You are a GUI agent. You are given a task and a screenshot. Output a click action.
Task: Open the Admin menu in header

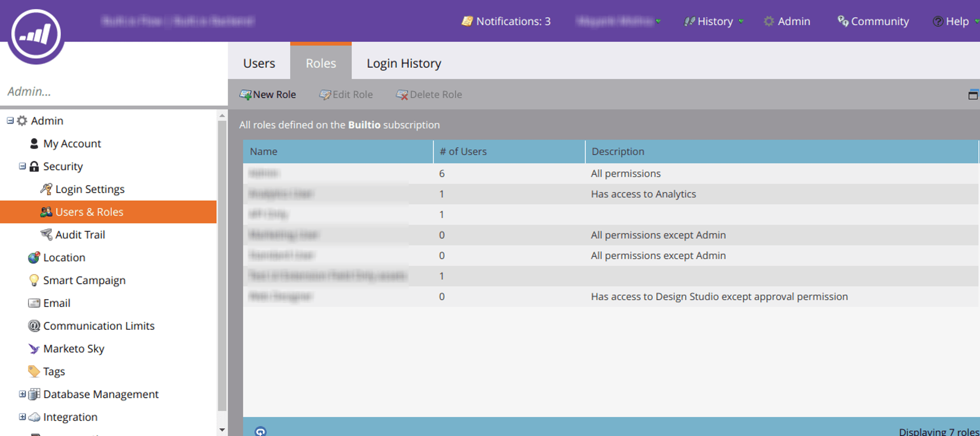coord(787,21)
